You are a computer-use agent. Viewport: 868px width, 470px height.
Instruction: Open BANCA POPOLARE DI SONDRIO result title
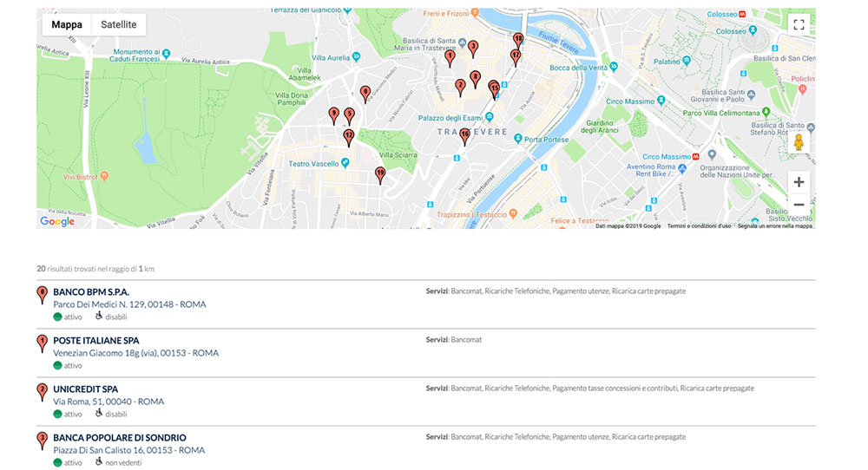point(120,438)
